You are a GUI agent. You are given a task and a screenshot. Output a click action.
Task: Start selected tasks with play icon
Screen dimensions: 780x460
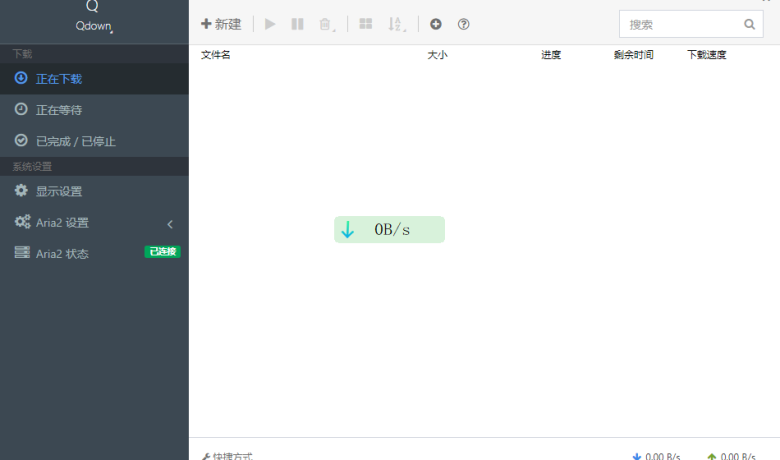point(270,24)
